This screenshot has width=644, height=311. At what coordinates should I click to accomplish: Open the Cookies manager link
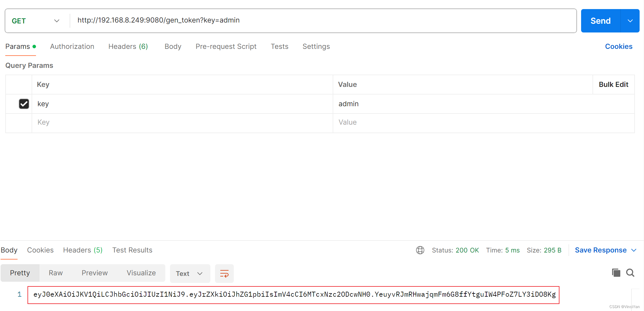click(619, 46)
